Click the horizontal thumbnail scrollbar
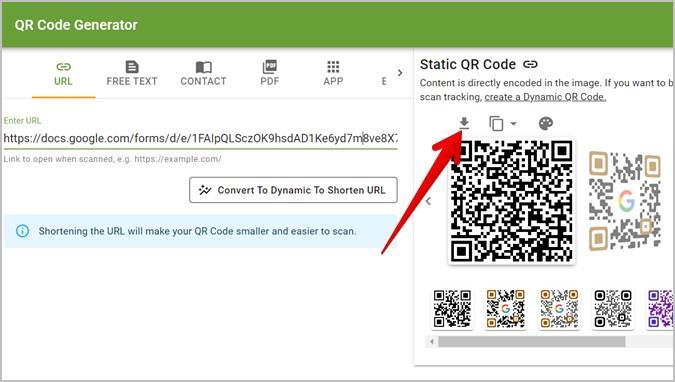Image resolution: width=675 pixels, height=382 pixels. pos(532,342)
